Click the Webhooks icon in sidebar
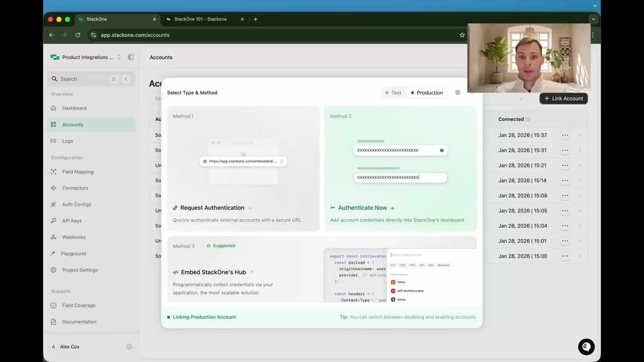Image resolution: width=644 pixels, height=362 pixels. [x=53, y=237]
